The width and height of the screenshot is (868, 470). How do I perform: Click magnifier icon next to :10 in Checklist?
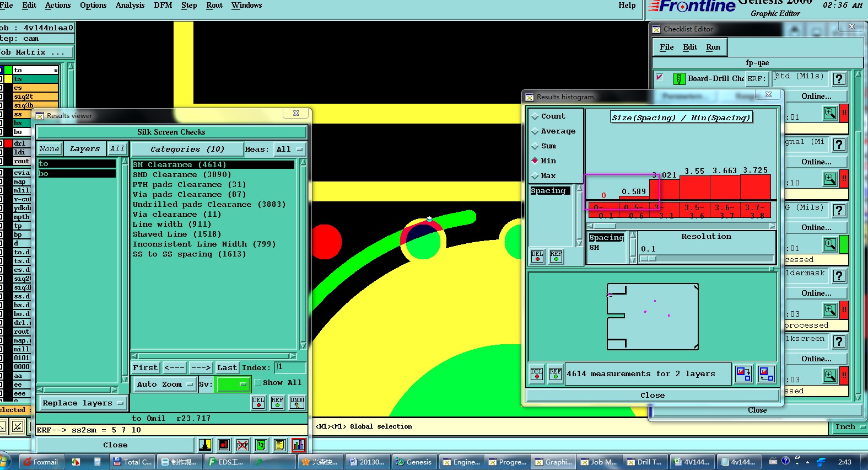[830, 179]
